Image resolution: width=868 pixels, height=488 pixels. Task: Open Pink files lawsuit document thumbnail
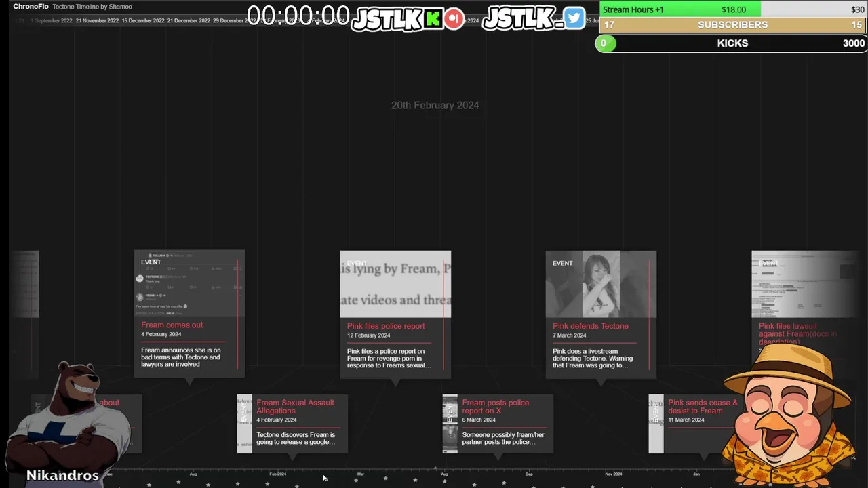coord(806,284)
